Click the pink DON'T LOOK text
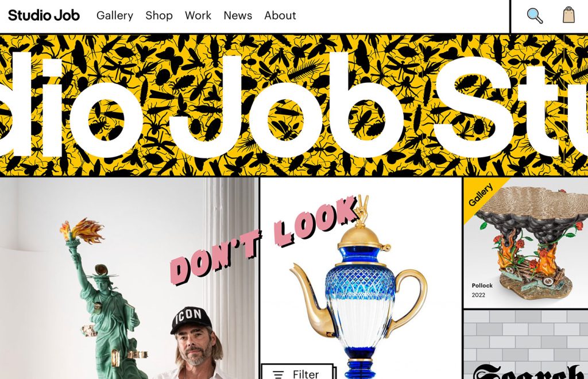This screenshot has height=379, width=588. [262, 240]
